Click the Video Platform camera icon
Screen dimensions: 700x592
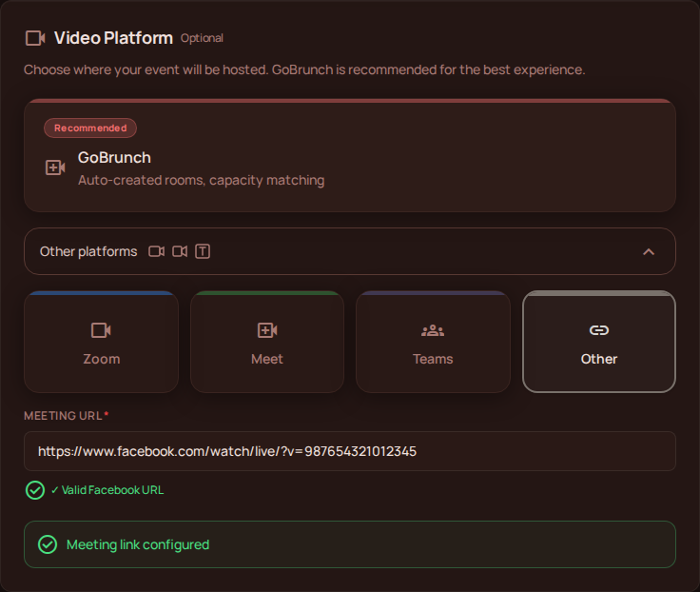point(35,38)
